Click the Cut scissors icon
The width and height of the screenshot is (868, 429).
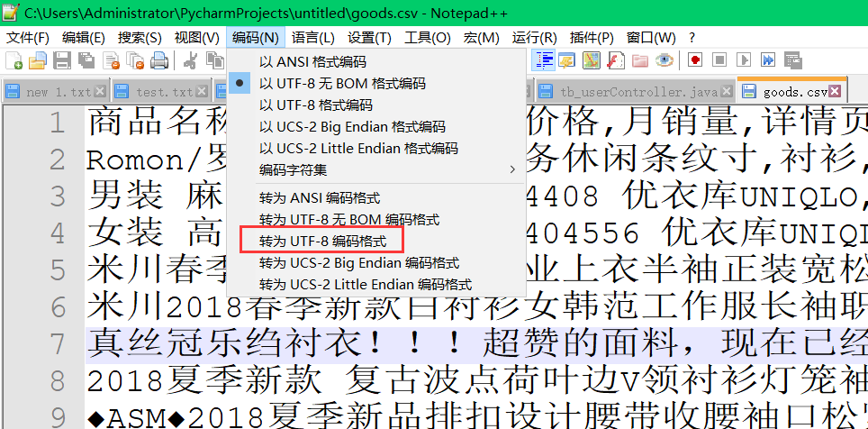point(190,60)
